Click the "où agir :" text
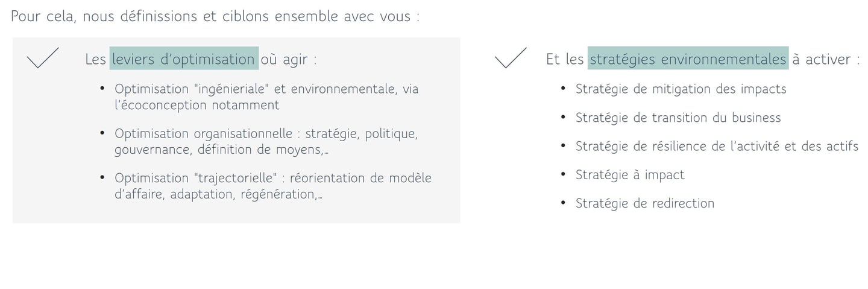This screenshot has width=868, height=289. pos(289,59)
